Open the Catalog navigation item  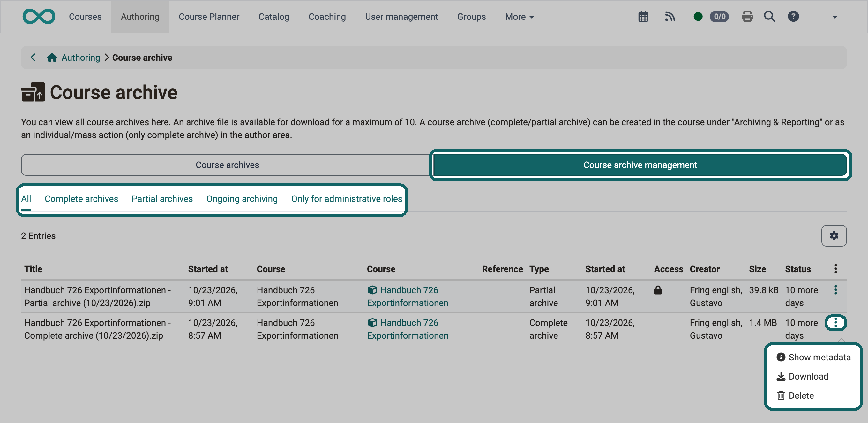[273, 17]
